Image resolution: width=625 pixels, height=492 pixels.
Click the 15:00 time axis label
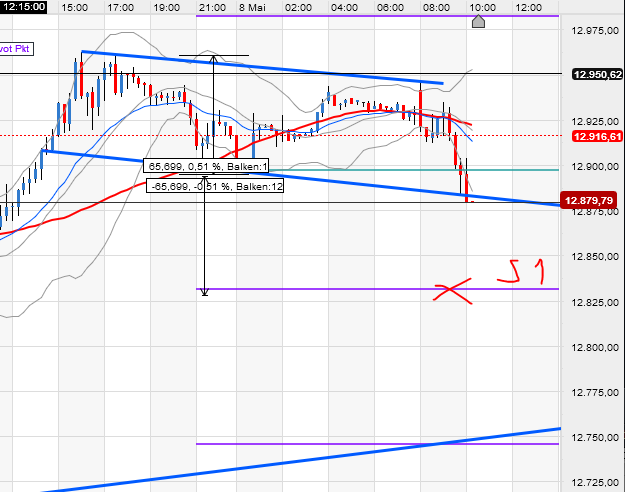click(x=75, y=8)
